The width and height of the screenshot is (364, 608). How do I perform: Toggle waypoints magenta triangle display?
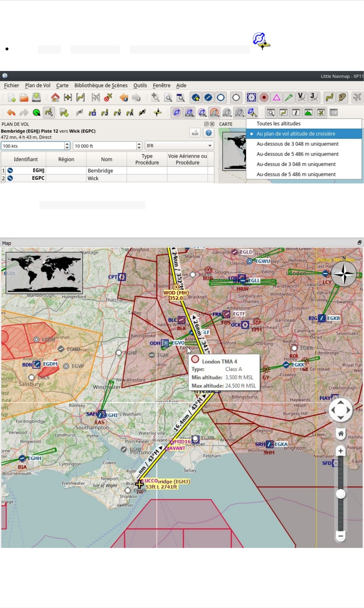coord(277,98)
